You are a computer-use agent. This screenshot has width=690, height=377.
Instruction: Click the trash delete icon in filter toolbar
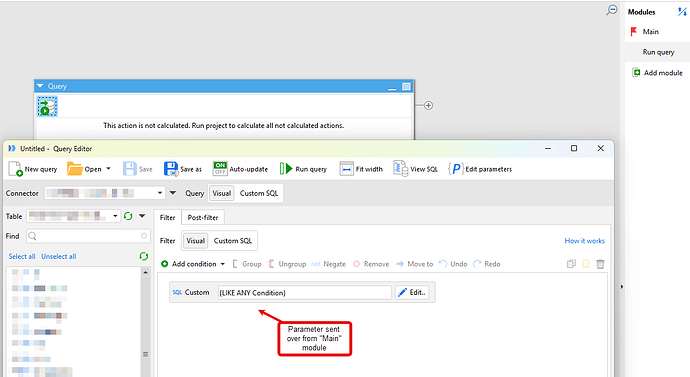click(x=600, y=264)
